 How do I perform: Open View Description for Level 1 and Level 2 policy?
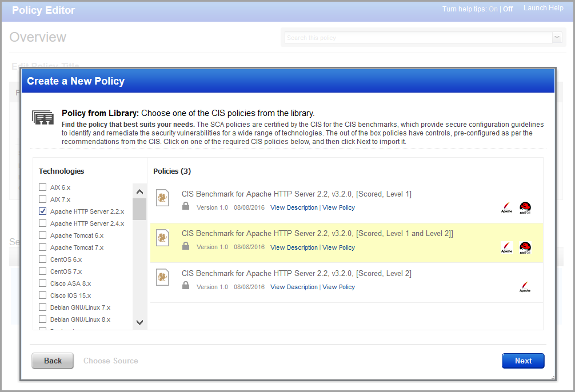click(x=294, y=247)
